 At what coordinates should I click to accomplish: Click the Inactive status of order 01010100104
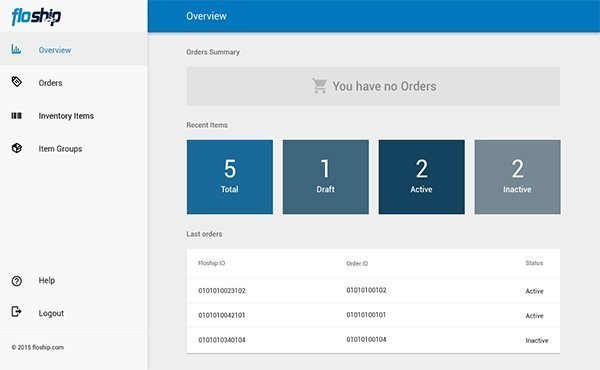click(x=537, y=340)
